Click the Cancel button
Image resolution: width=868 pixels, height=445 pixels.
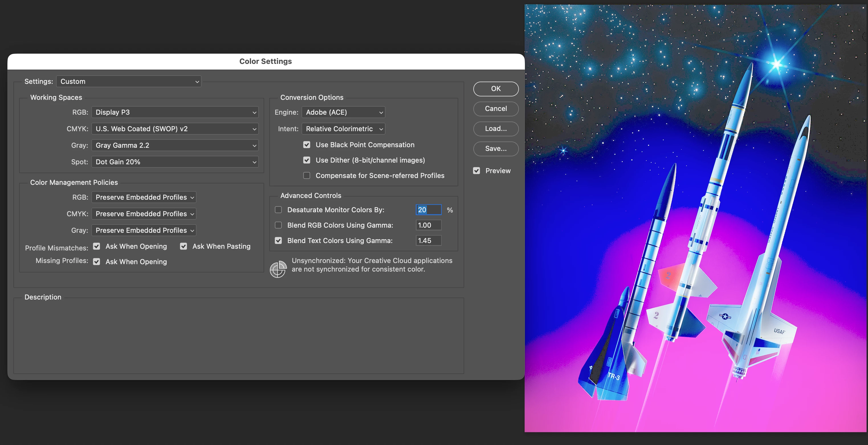(496, 109)
